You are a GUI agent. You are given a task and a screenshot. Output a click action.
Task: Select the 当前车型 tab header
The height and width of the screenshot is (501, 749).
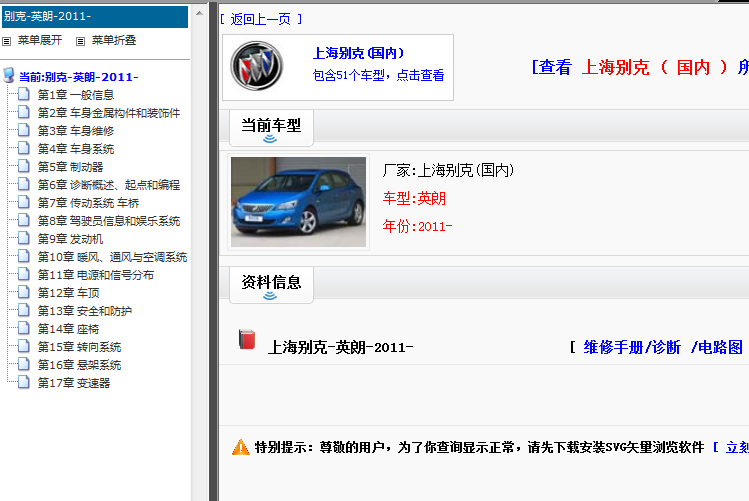pyautogui.click(x=271, y=128)
